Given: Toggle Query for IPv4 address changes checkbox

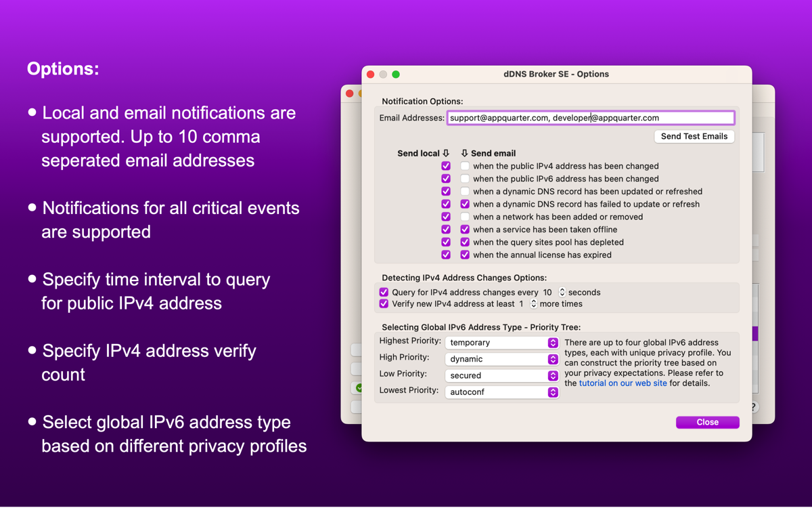Looking at the screenshot, I should tap(384, 293).
